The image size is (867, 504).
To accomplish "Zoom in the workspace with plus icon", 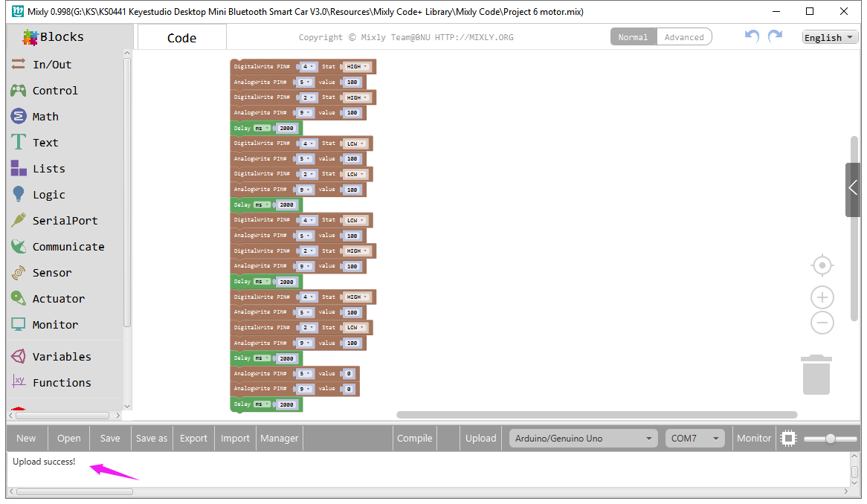I will tap(822, 297).
